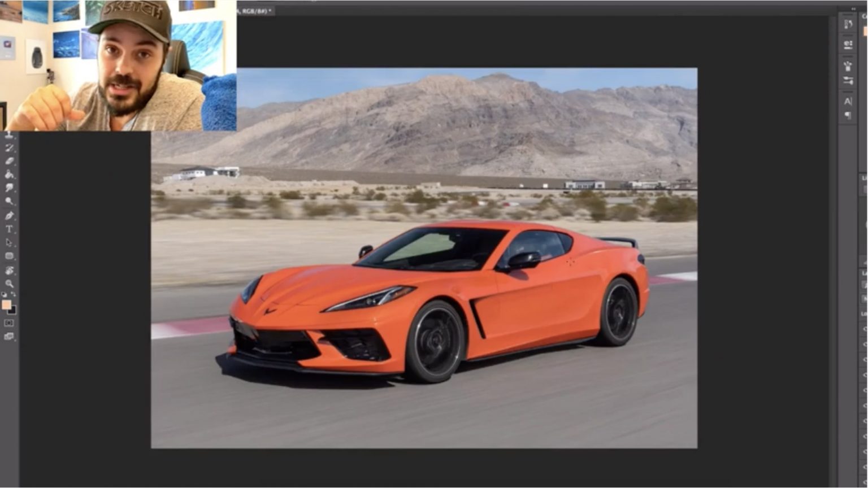The height and width of the screenshot is (488, 868).
Task: Select the Dodge tool
Action: point(9,201)
